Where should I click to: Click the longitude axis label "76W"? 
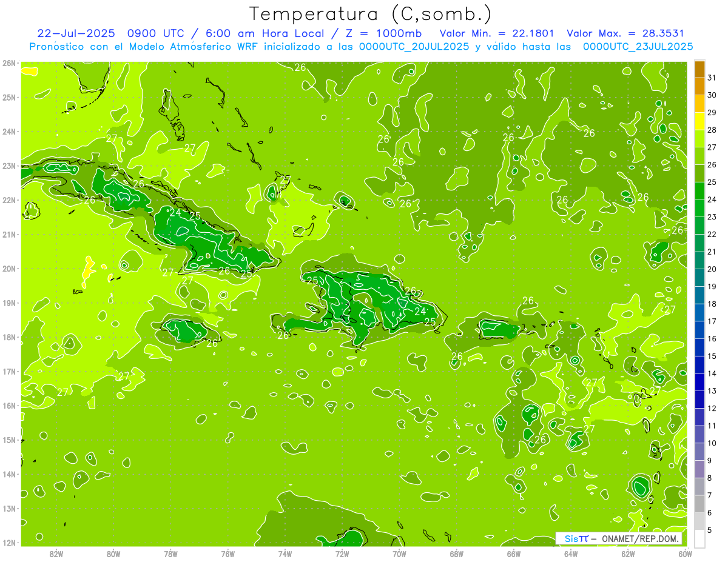[x=228, y=554]
